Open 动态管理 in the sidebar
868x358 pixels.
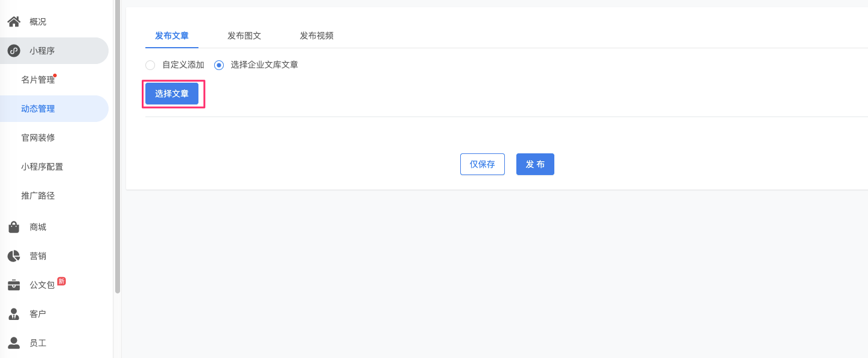pos(54,109)
